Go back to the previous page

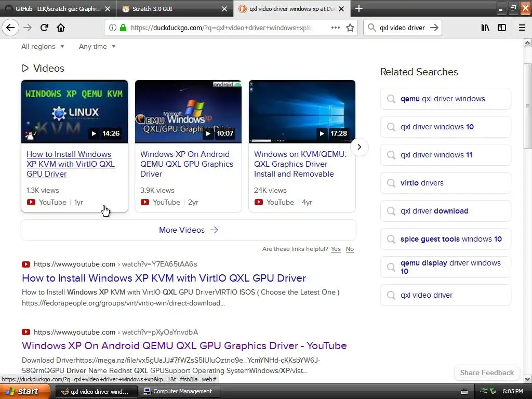tap(10, 28)
